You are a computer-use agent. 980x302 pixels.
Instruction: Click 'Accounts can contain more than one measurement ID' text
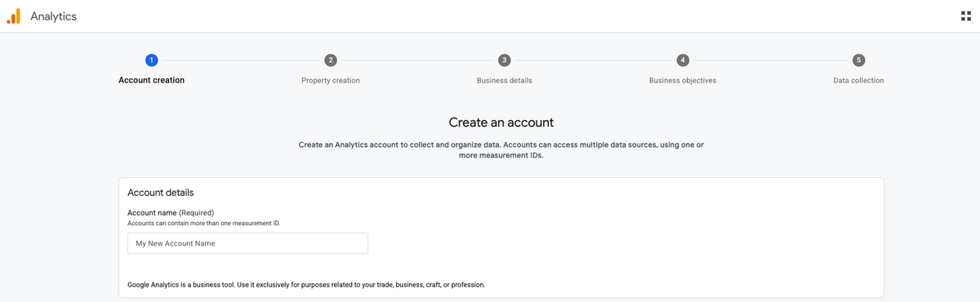tap(204, 223)
